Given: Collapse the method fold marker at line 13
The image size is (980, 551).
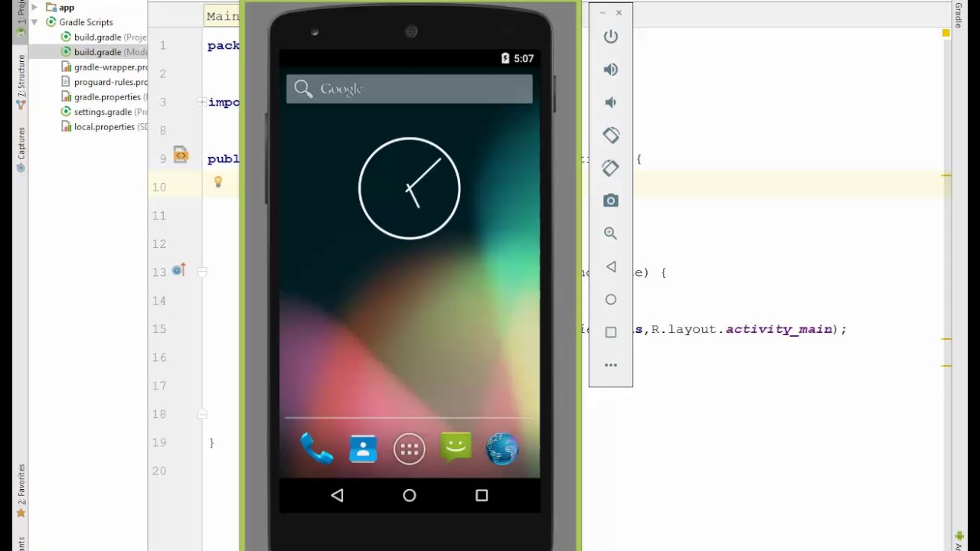Looking at the screenshot, I should click(x=202, y=272).
